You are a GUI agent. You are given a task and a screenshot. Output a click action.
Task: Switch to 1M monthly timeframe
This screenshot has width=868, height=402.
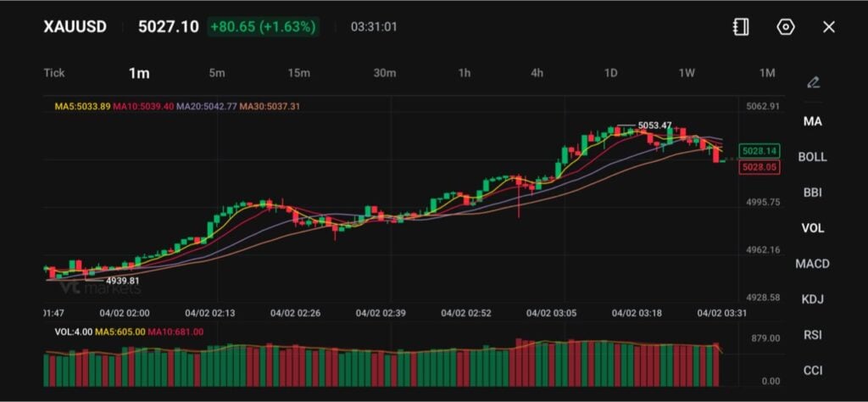(x=767, y=73)
